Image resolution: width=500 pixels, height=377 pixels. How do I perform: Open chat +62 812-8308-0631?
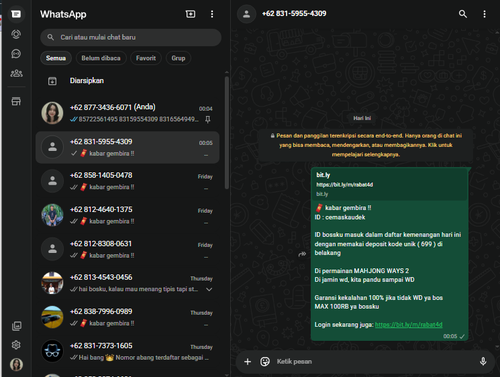pos(127,249)
